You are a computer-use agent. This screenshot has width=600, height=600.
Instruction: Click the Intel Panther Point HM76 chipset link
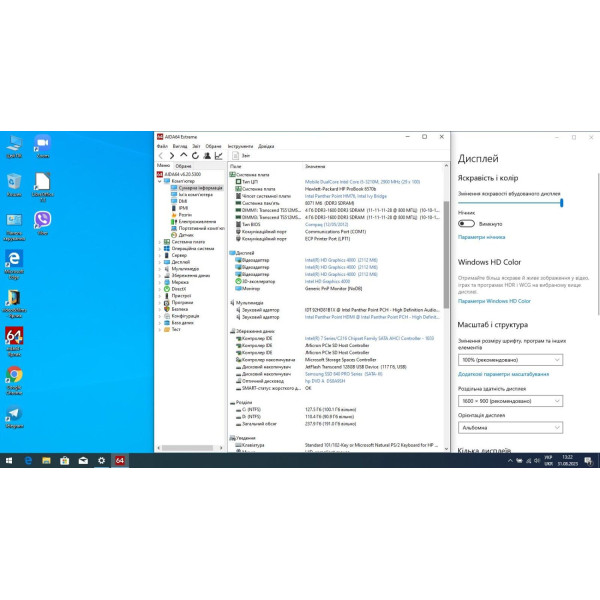(346, 196)
